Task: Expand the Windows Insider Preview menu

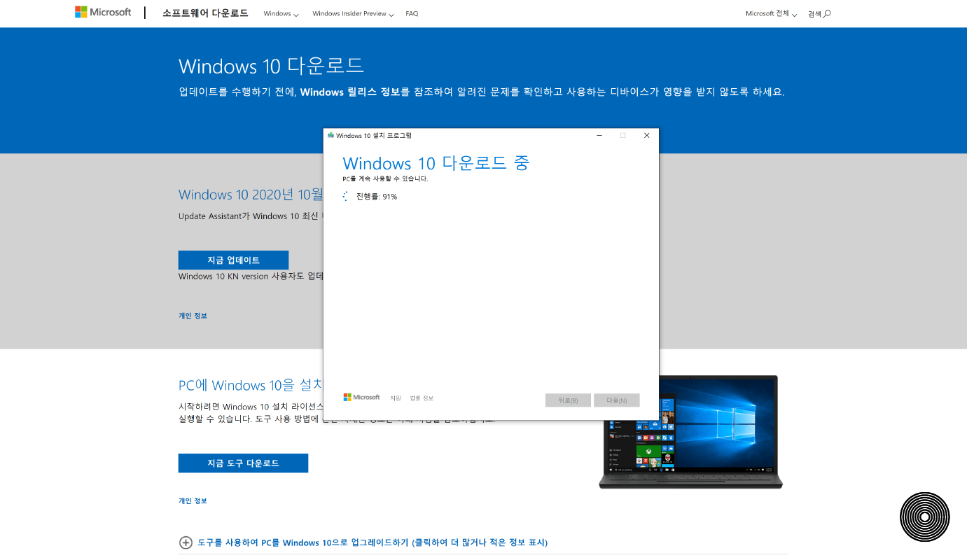Action: pyautogui.click(x=353, y=14)
